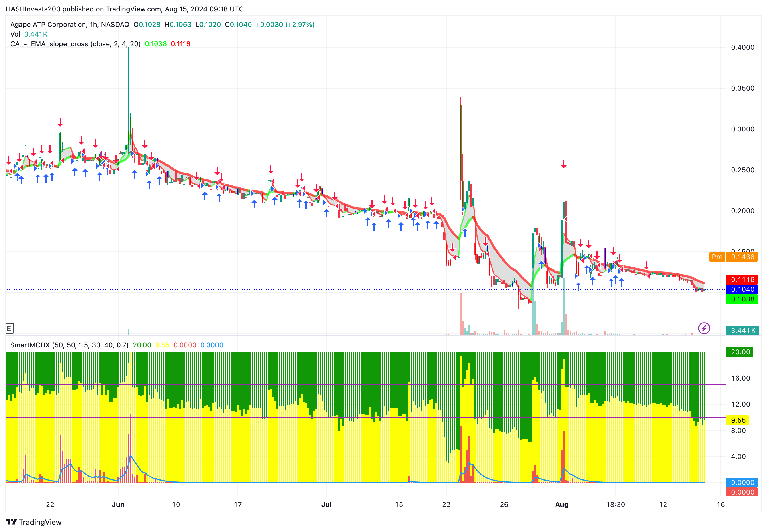Click the Jul date axis label

click(x=326, y=504)
